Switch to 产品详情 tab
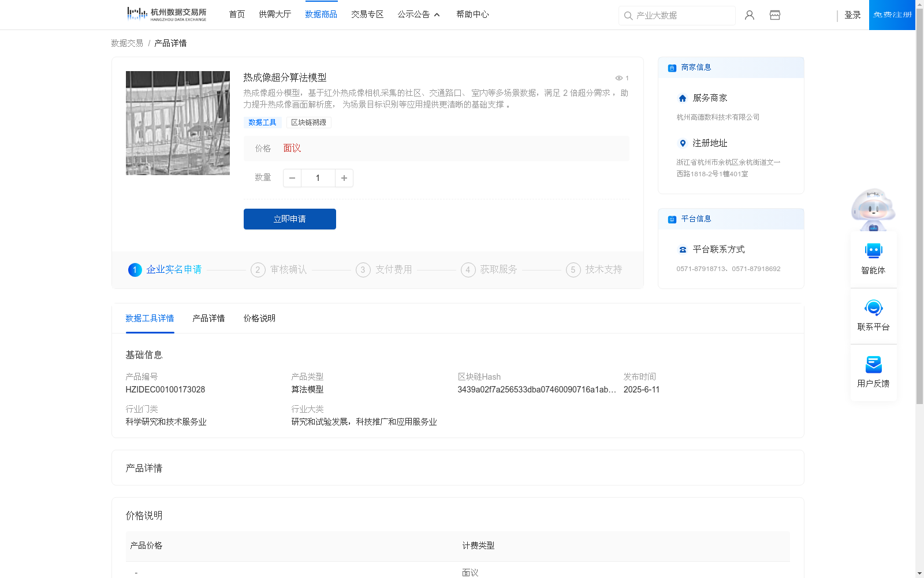The image size is (924, 578). 208,318
